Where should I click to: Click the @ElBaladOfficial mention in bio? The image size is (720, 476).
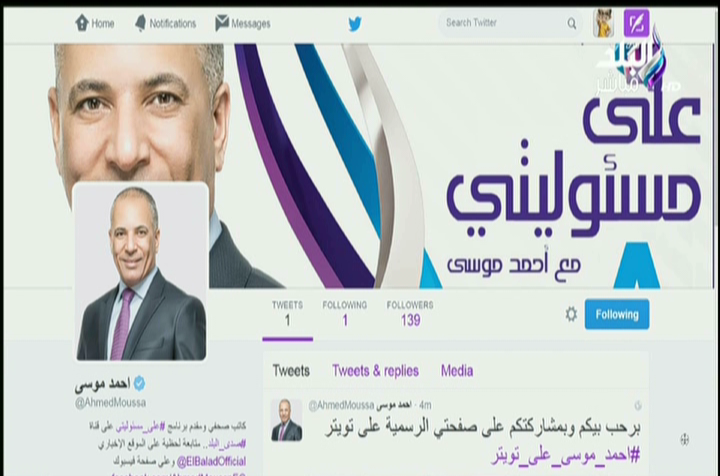(212, 461)
